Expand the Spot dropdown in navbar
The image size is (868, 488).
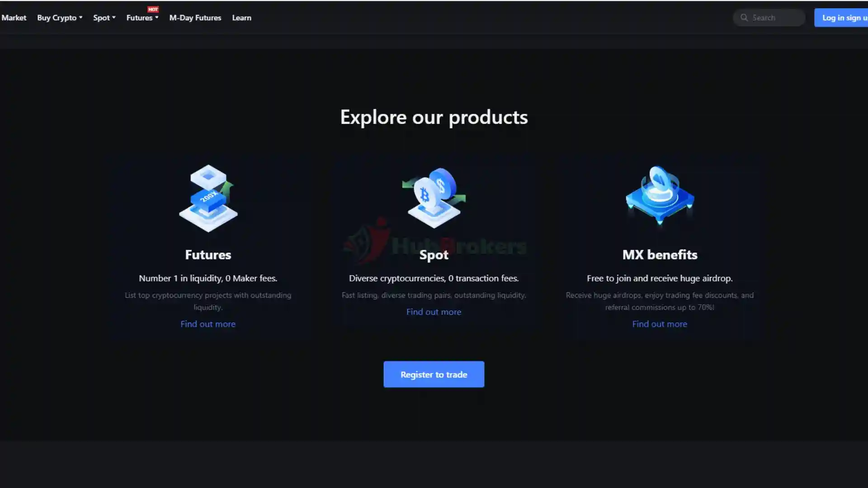coord(104,18)
